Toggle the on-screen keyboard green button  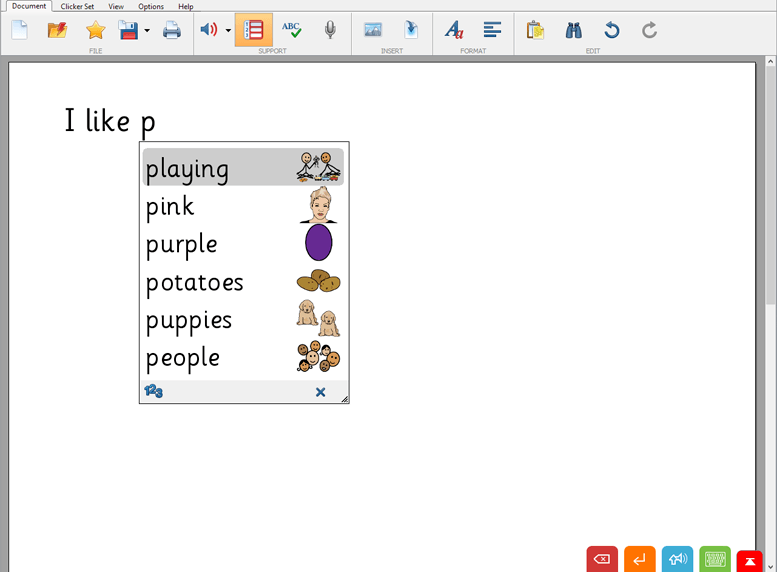tap(715, 560)
